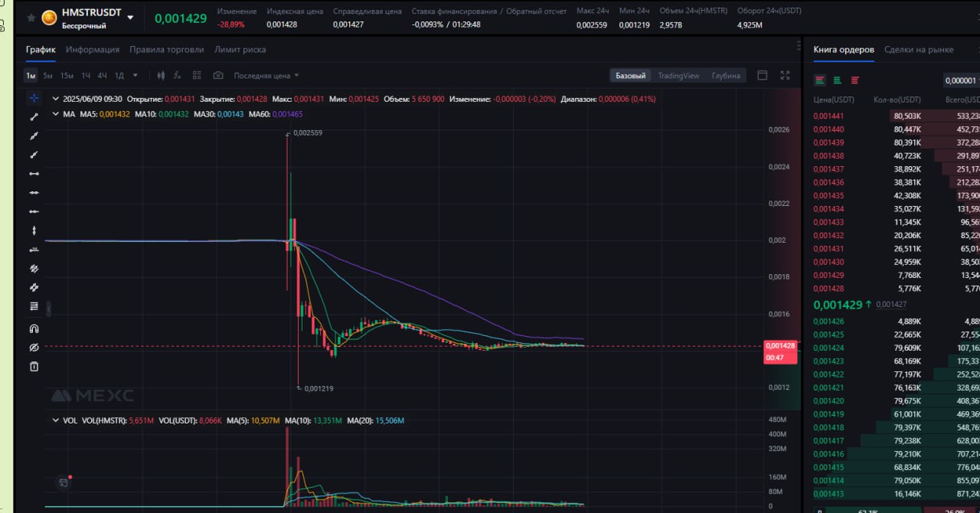Click the red current price tag on chart axis
Screen dimensions: 980x513
point(780,351)
